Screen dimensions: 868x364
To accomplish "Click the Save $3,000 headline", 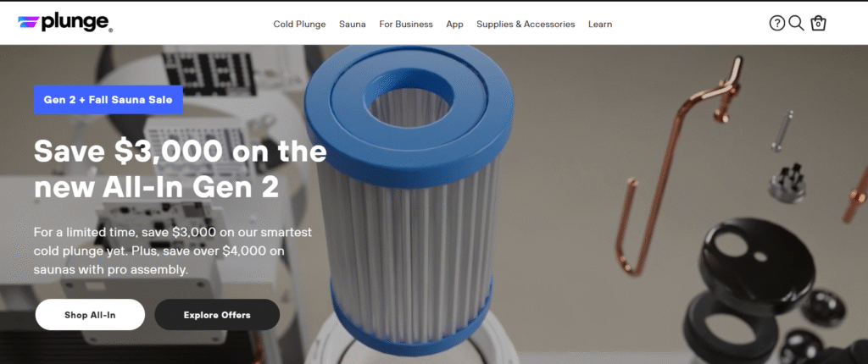I will coord(180,168).
